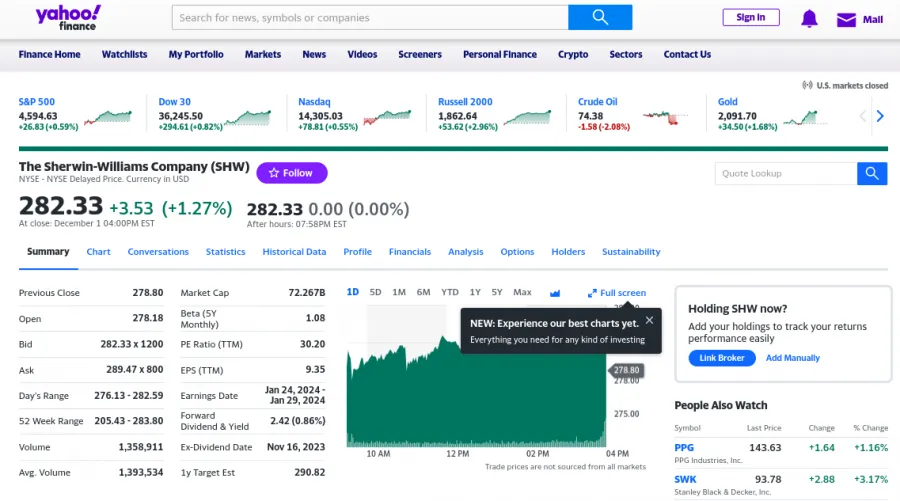The width and height of the screenshot is (900, 501).
Task: Select 6M chart range
Action: point(424,292)
